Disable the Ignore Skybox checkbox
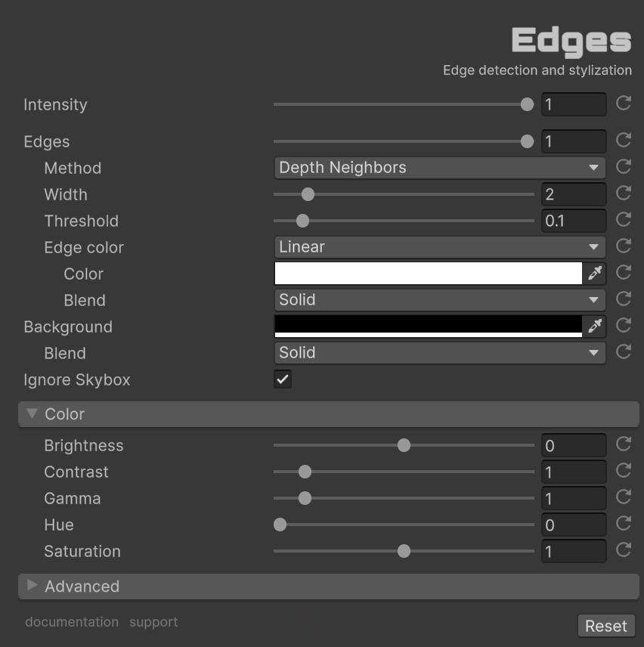 pyautogui.click(x=283, y=379)
